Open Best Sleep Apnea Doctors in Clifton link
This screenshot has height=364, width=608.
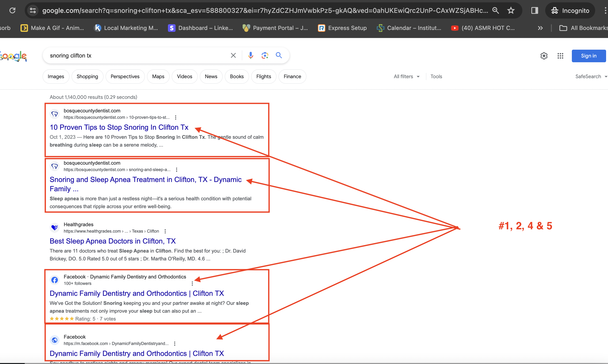coord(113,241)
